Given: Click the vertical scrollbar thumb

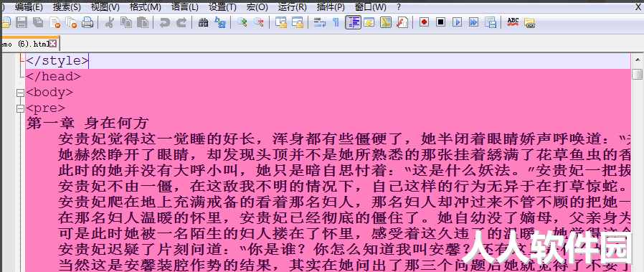Looking at the screenshot, I should coord(637,75).
